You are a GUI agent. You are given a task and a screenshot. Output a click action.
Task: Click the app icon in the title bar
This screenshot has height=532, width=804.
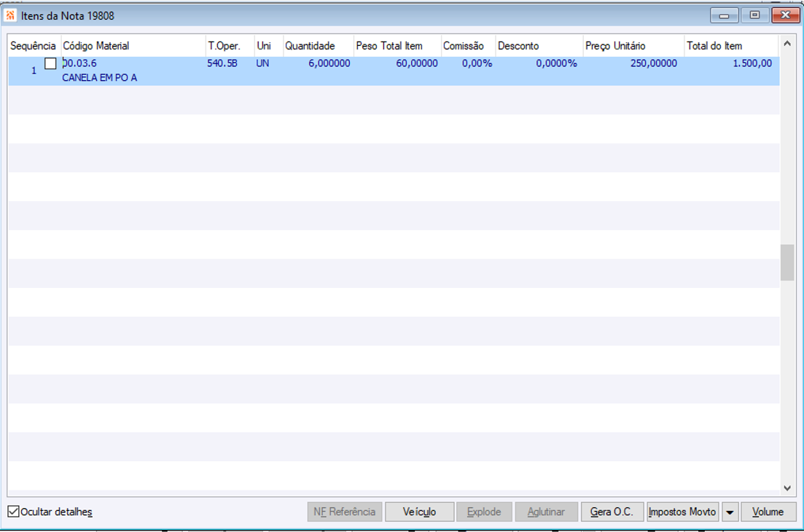[x=10, y=16]
